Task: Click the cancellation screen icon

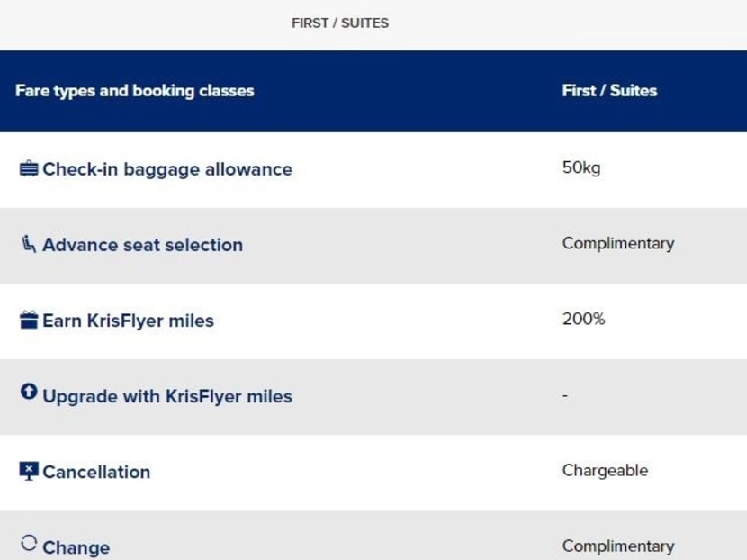Action: click(29, 471)
